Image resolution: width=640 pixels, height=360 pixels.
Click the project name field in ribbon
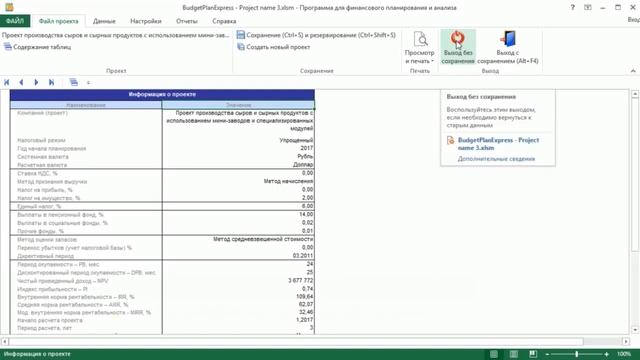tap(116, 35)
